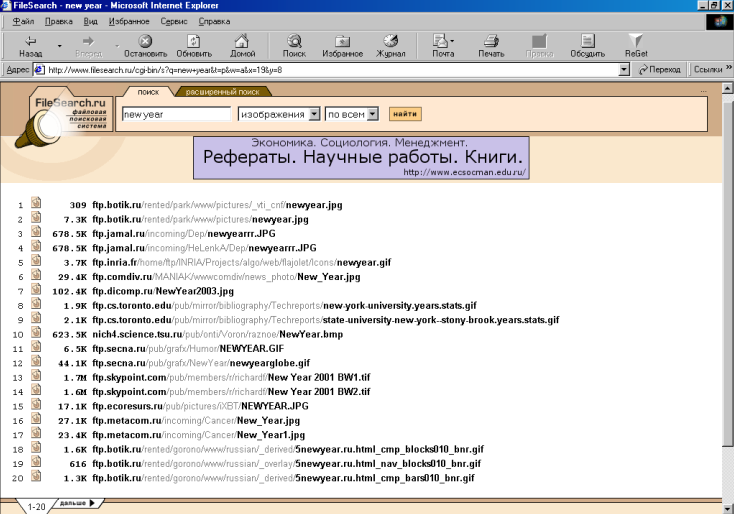Click the Печать (Print) toolbar icon
Viewport: 734px width, 514px height.
[491, 46]
